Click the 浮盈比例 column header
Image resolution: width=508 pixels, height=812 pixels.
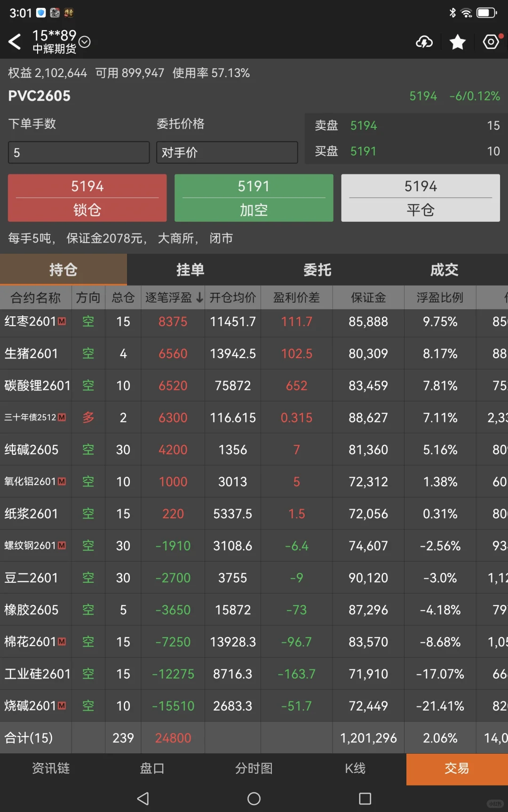point(440,297)
